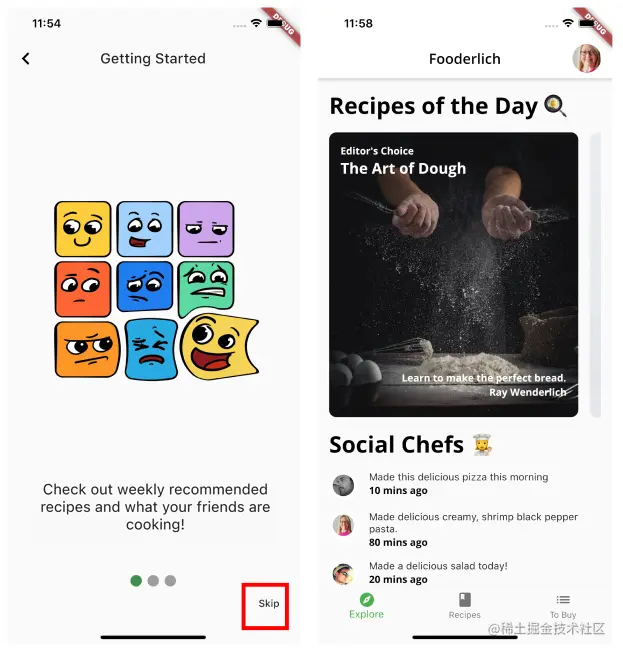Click the chef emoji next to Social Chefs
The width and height of the screenshot is (623, 654).
482,445
